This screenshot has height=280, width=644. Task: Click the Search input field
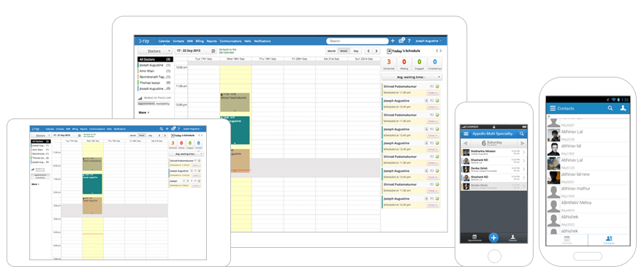pos(357,41)
